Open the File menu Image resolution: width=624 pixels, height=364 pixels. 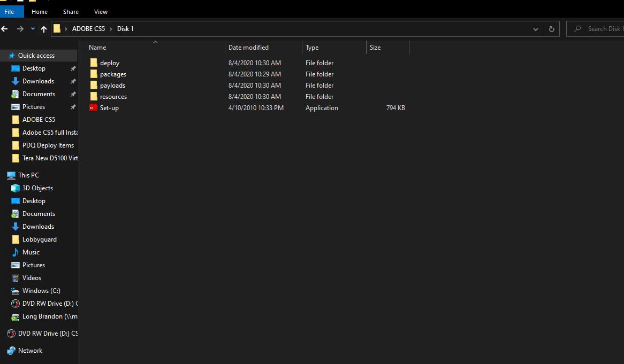9,11
